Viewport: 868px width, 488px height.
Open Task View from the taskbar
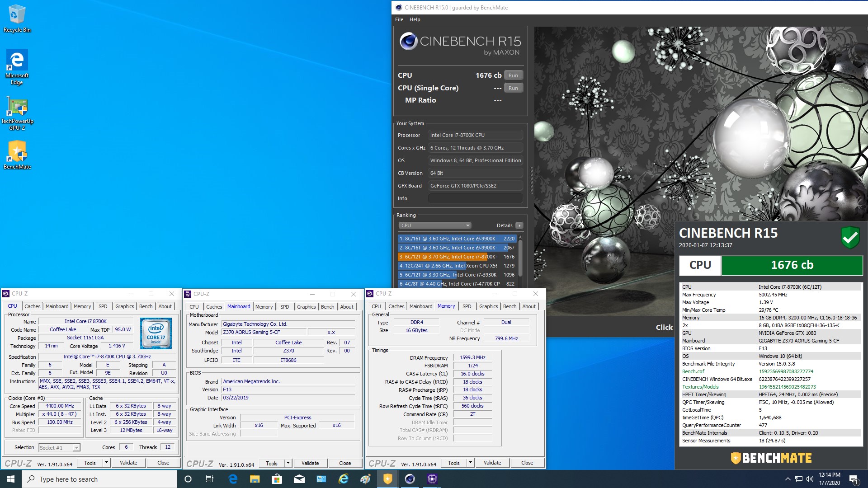click(x=210, y=479)
